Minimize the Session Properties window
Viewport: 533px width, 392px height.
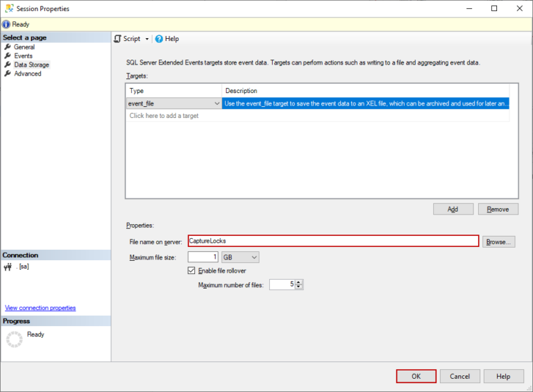click(x=469, y=8)
